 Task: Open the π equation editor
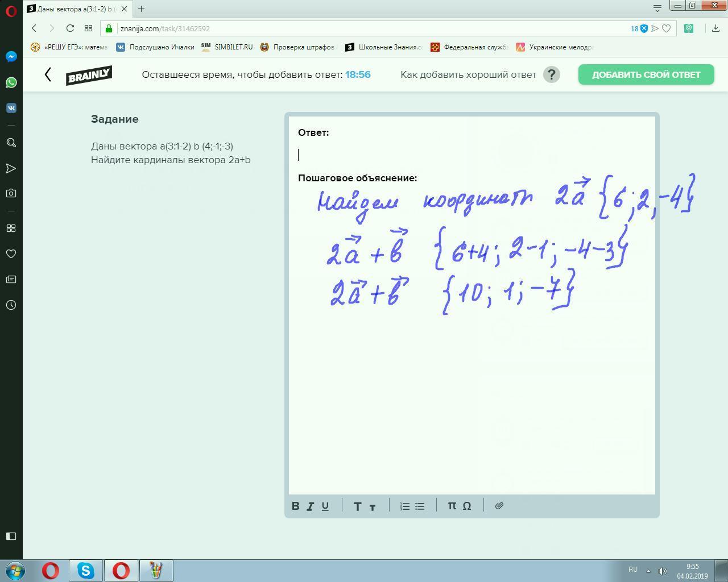tap(452, 505)
